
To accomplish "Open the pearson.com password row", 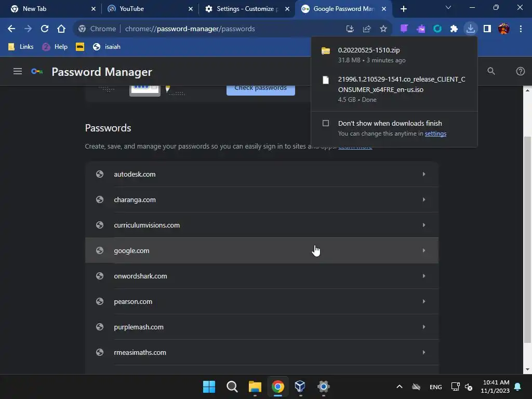I will (262, 301).
